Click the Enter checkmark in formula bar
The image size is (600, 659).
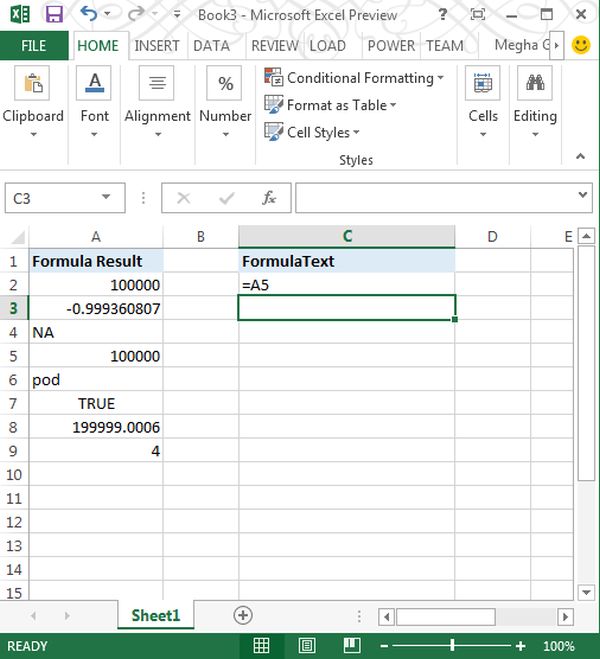[226, 198]
